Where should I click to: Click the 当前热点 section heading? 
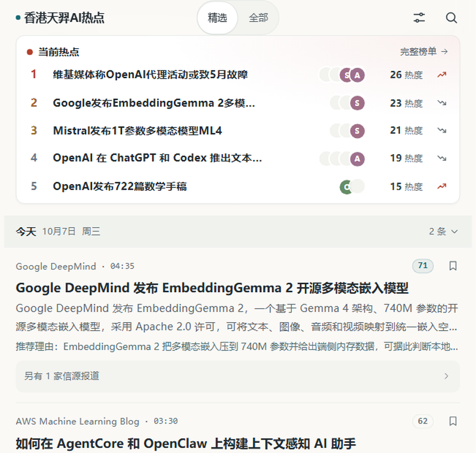pos(58,52)
